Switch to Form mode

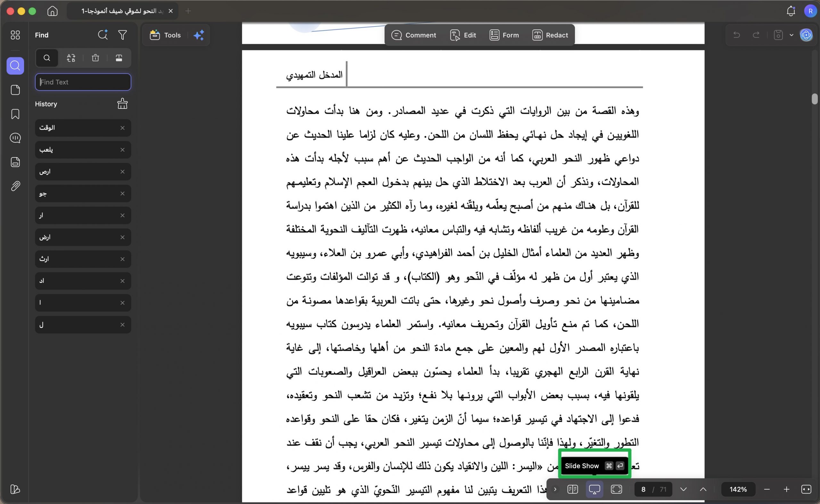[x=504, y=35]
